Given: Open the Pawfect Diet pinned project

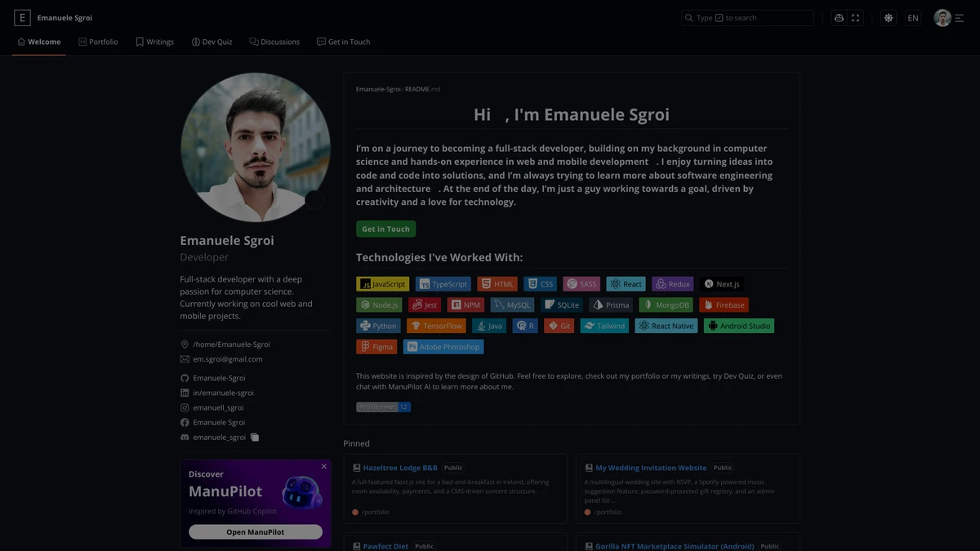Looking at the screenshot, I should [x=385, y=546].
